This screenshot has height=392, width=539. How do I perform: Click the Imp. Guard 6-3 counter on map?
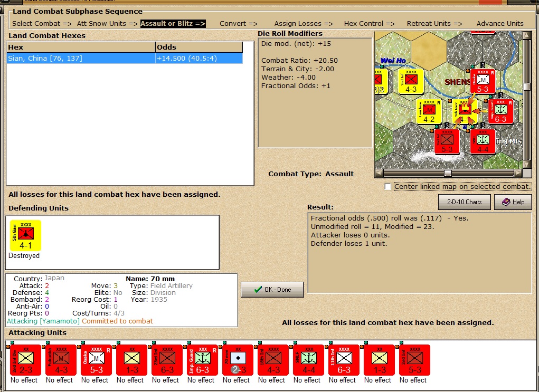tap(500, 111)
